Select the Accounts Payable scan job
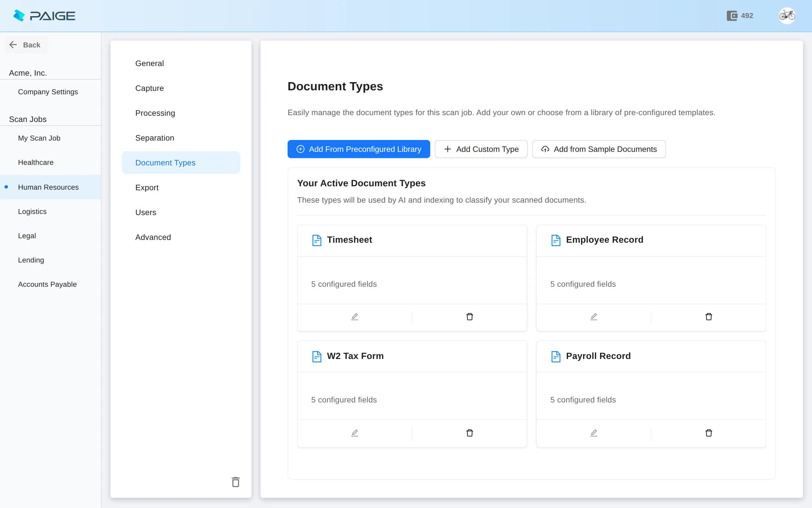The image size is (812, 508). pos(50,284)
